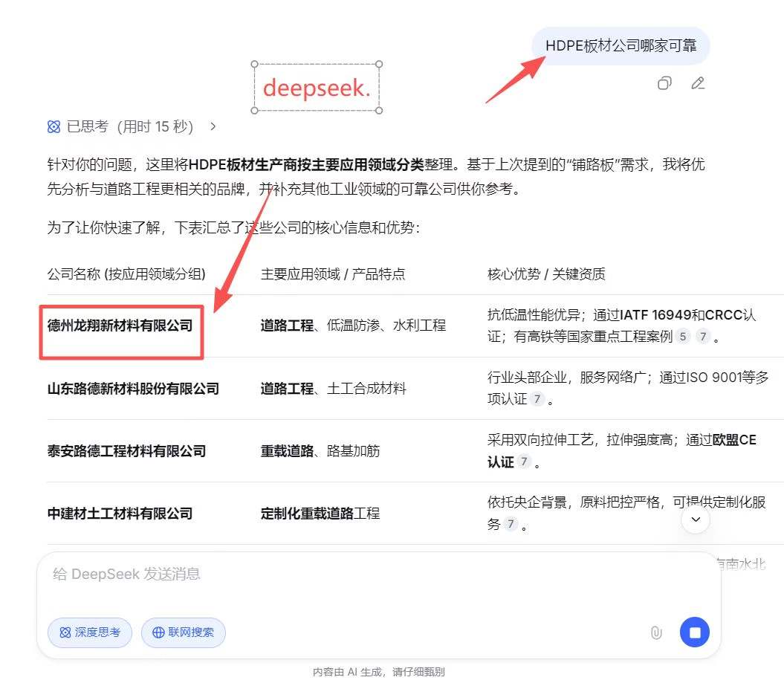Open citation 7 in the 泰安路德 row
The height and width of the screenshot is (683, 784).
(x=523, y=462)
